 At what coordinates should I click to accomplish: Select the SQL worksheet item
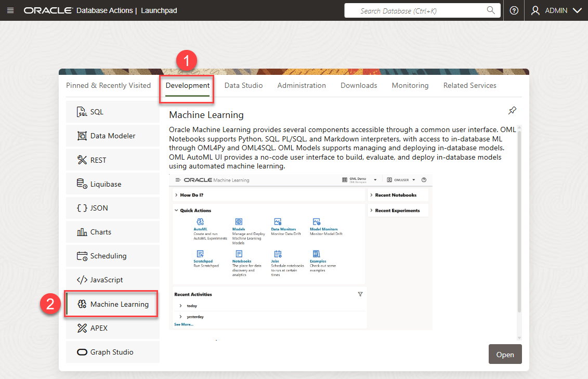(x=113, y=112)
